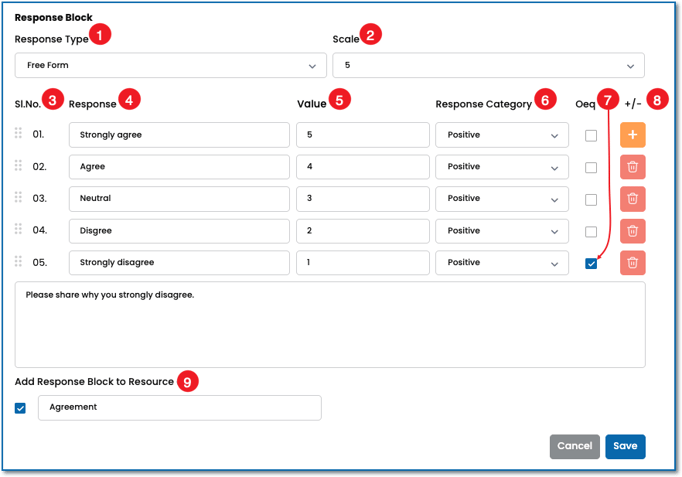Image resolution: width=682 pixels, height=477 pixels.
Task: Uncheck Add Response Block to Resource checkbox
Action: (x=20, y=408)
